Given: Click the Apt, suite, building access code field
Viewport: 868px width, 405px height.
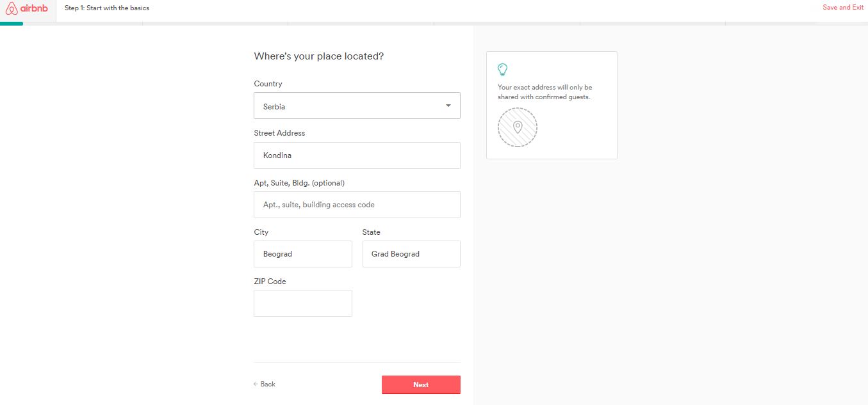Looking at the screenshot, I should point(357,205).
